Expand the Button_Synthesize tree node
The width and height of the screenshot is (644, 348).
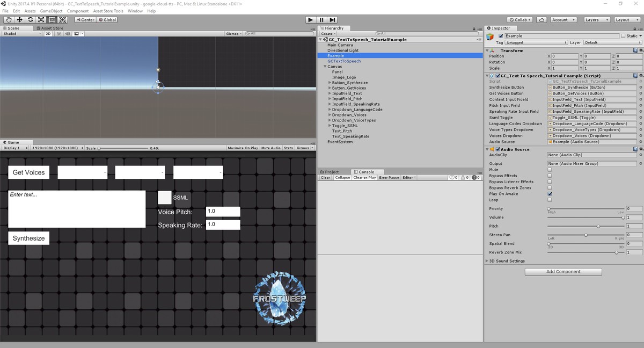tap(330, 83)
